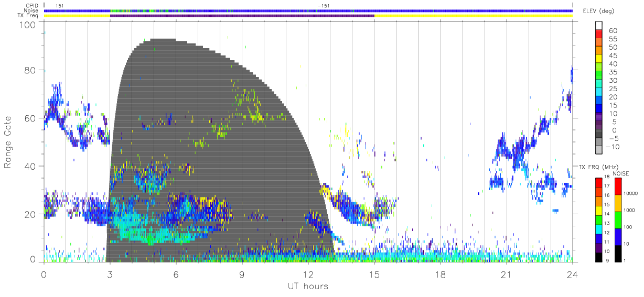Click the white top segment of ELEV color bar

click(598, 25)
